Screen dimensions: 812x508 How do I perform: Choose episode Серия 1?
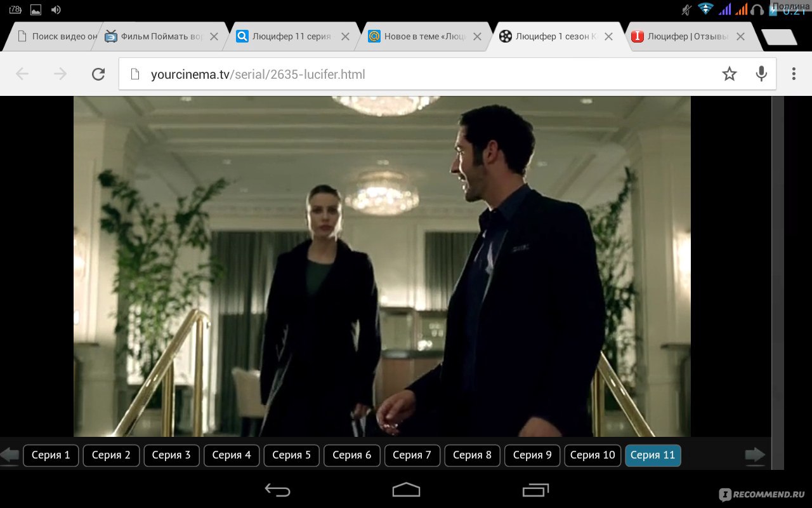tap(51, 455)
